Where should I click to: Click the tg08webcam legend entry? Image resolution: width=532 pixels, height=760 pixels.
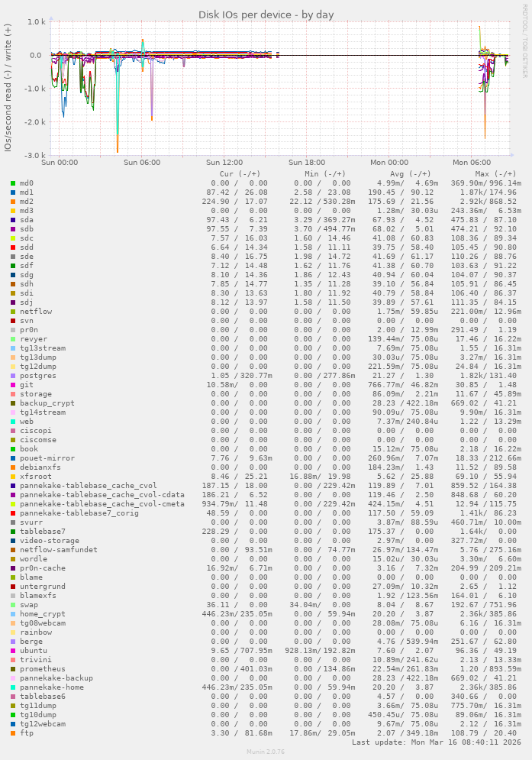[43, 623]
